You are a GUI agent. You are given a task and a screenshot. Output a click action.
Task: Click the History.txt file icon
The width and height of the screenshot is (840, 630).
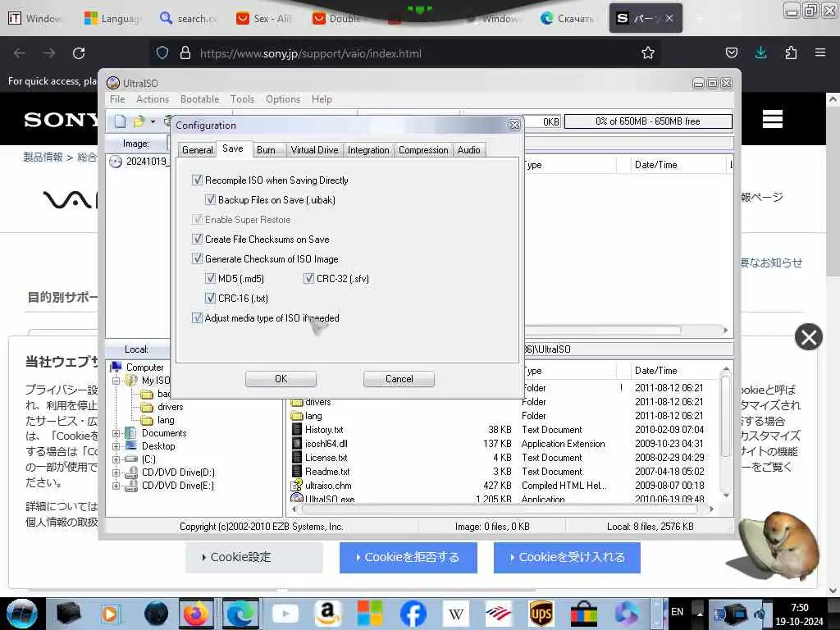297,430
